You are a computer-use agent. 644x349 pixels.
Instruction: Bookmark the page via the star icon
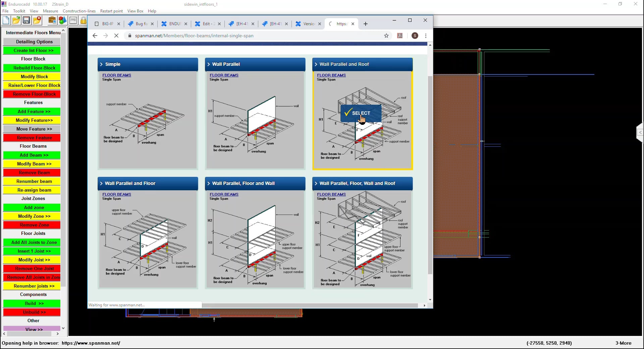tap(386, 36)
